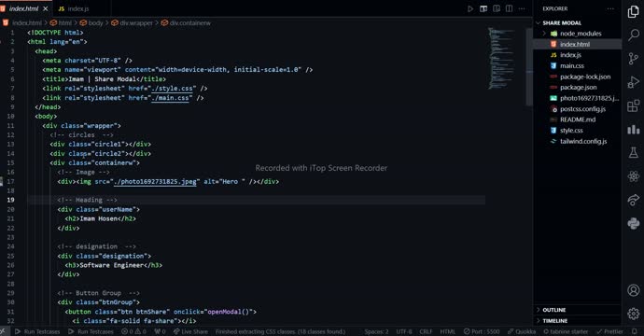Open the Search view in activity bar
The image size is (644, 336).
point(633,35)
